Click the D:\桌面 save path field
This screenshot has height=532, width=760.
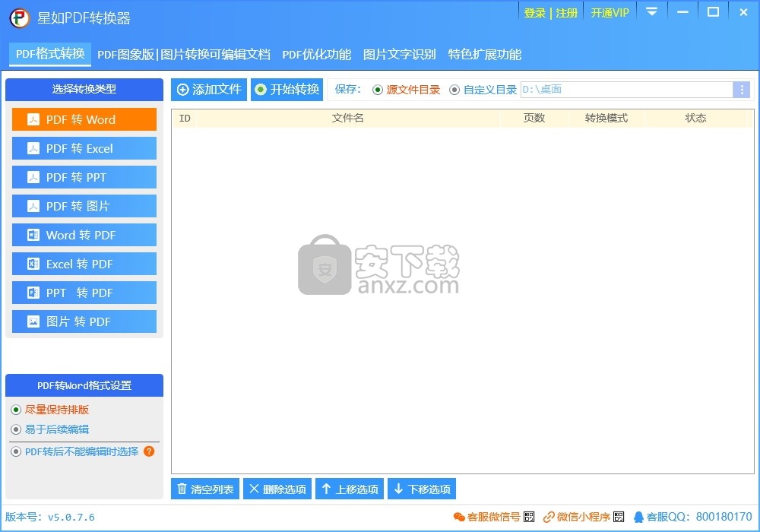[x=626, y=90]
